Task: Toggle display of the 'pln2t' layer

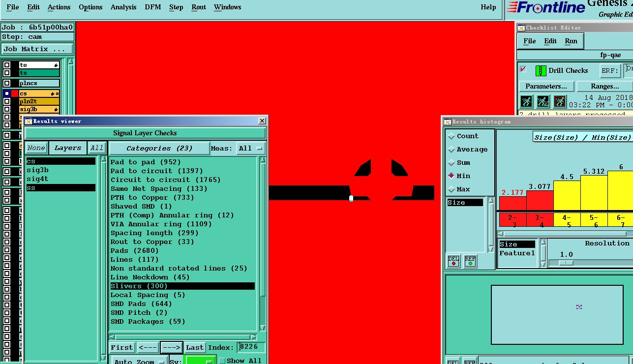Action: tap(7, 101)
